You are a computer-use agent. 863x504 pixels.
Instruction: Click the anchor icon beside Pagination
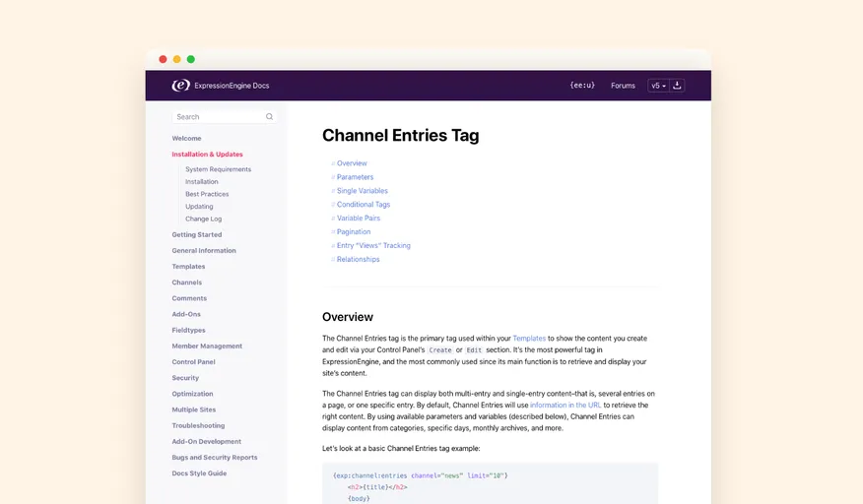pos(333,232)
